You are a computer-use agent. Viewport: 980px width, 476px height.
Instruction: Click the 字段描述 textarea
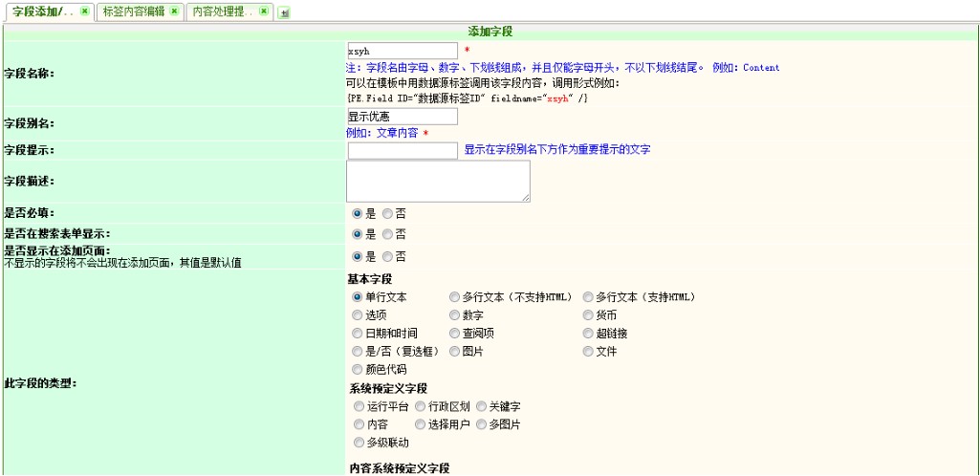pyautogui.click(x=438, y=182)
